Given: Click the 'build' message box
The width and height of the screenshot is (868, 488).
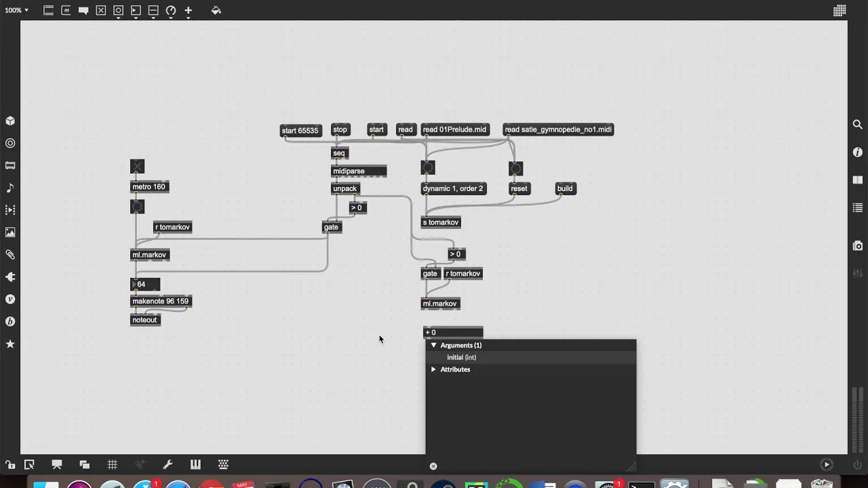Looking at the screenshot, I should tap(565, 188).
